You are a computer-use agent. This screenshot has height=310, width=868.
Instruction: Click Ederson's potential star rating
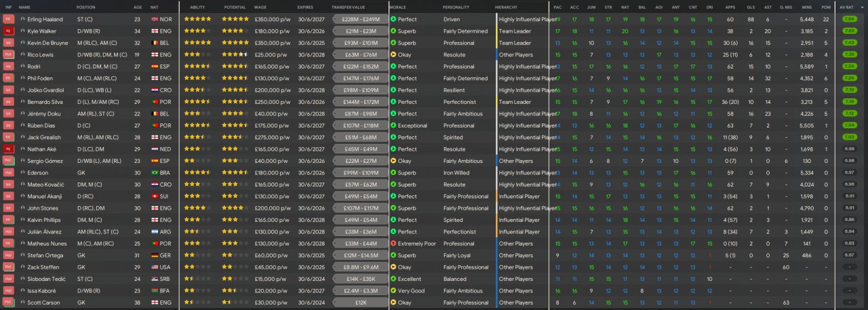235,173
